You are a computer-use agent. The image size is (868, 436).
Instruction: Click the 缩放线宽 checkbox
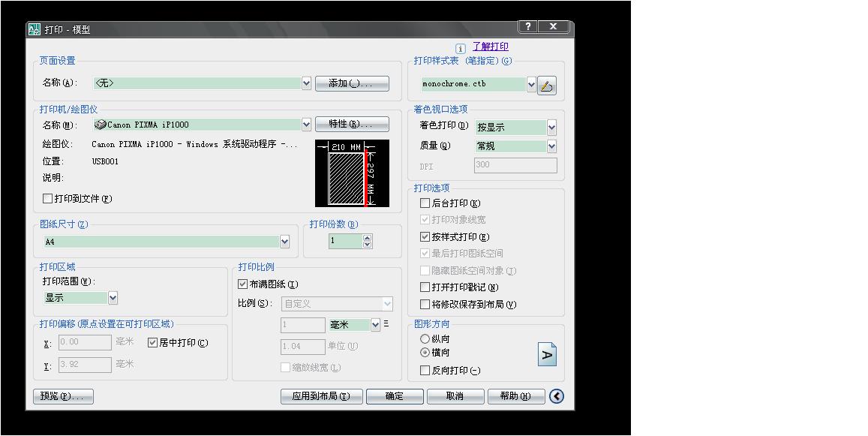(x=285, y=367)
